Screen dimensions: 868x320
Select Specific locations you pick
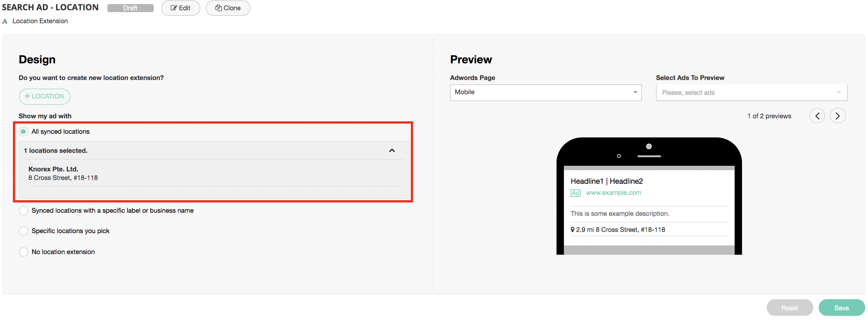[x=24, y=231]
